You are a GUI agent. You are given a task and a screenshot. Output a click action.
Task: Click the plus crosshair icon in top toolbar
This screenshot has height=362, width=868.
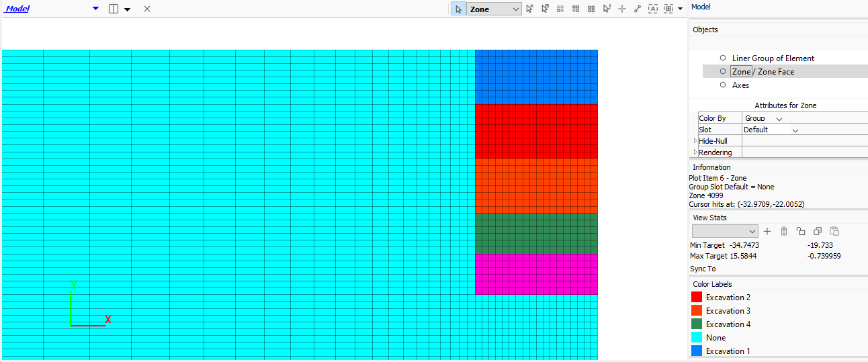tap(622, 9)
